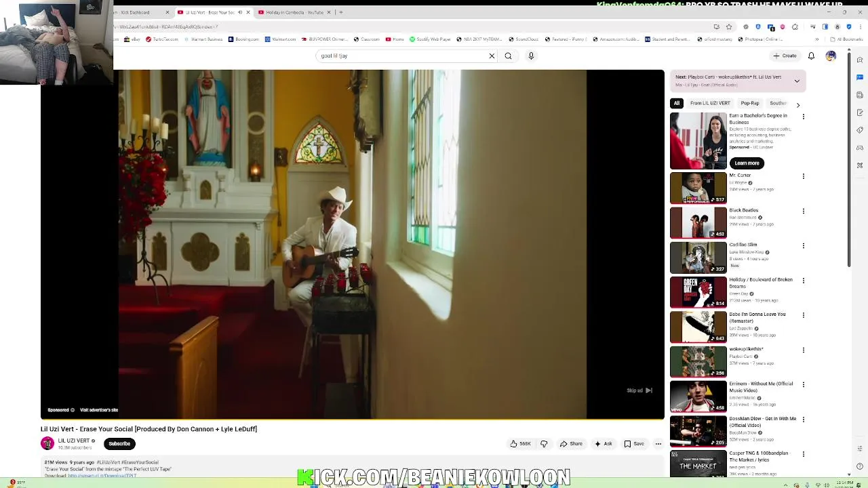Open the taskbar clock
868x488 pixels.
(844, 484)
